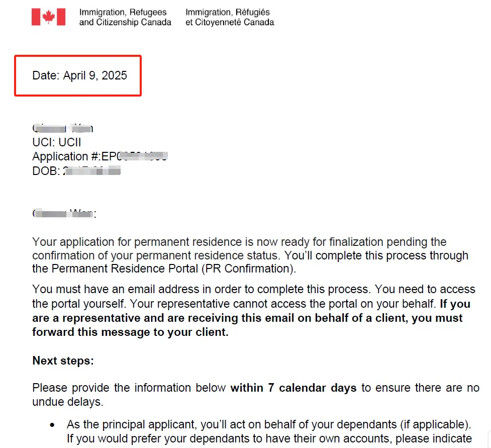Click the Application # line

coord(100,156)
